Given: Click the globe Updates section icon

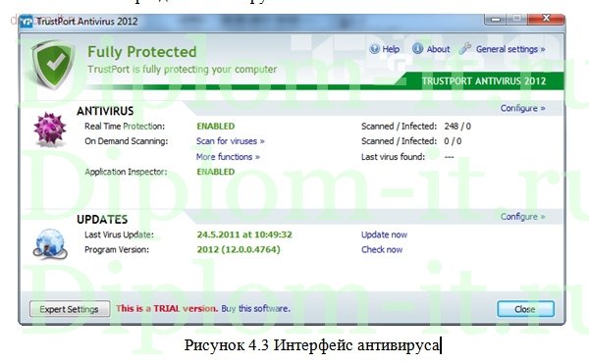Looking at the screenshot, I should click(50, 244).
